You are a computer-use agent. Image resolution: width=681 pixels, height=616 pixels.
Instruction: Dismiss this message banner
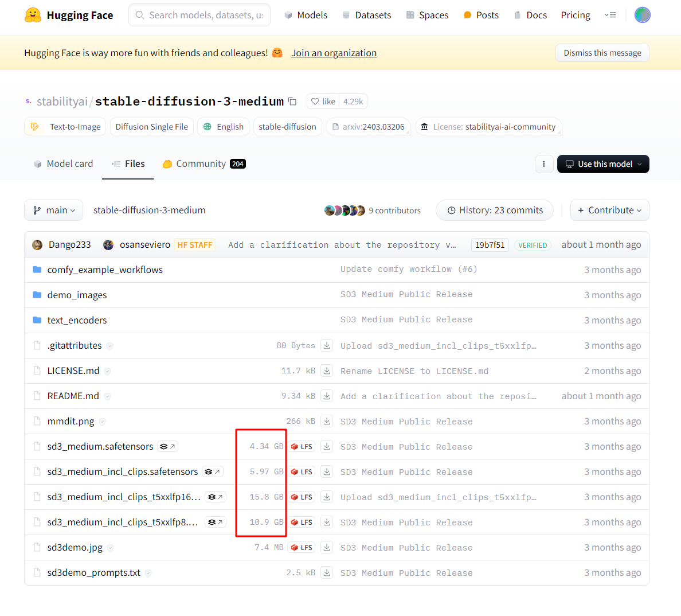click(602, 53)
